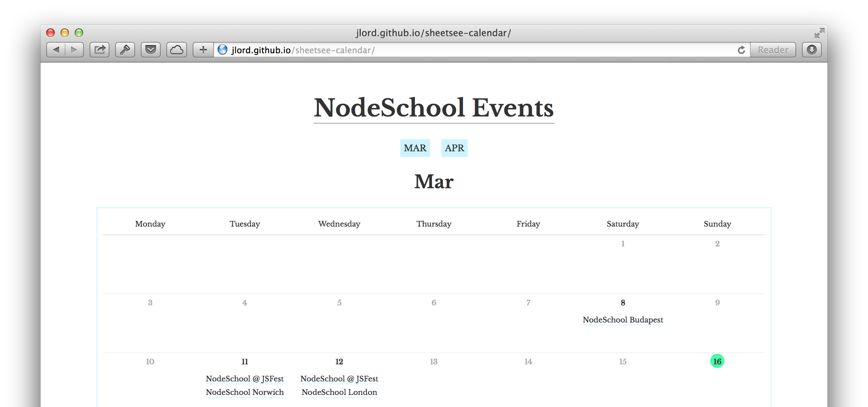Click the Reader button
868x407 pixels.
773,50
